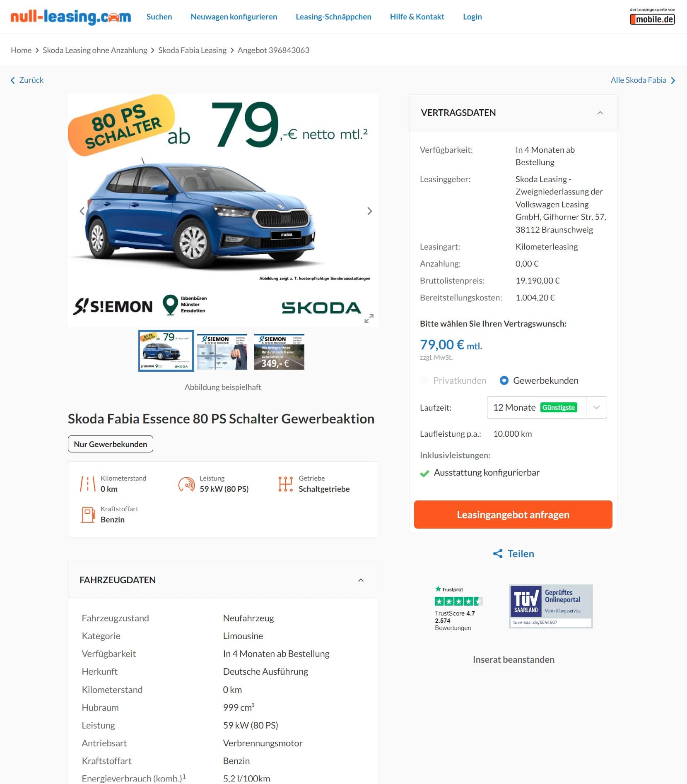Viewport: 687px width, 784px height.
Task: Collapse the Vertragsdaten section
Action: tap(600, 113)
